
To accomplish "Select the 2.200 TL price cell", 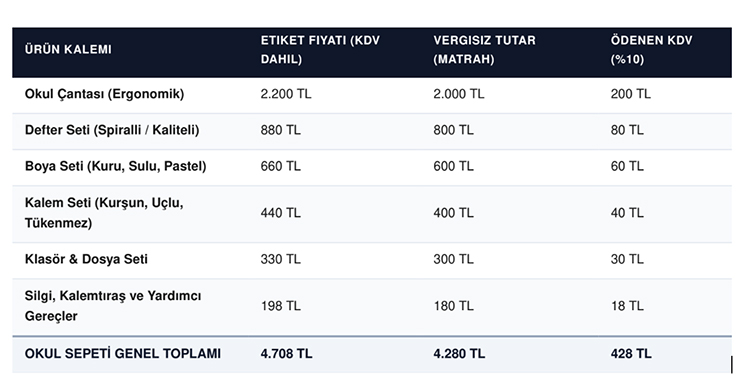I will click(x=286, y=94).
